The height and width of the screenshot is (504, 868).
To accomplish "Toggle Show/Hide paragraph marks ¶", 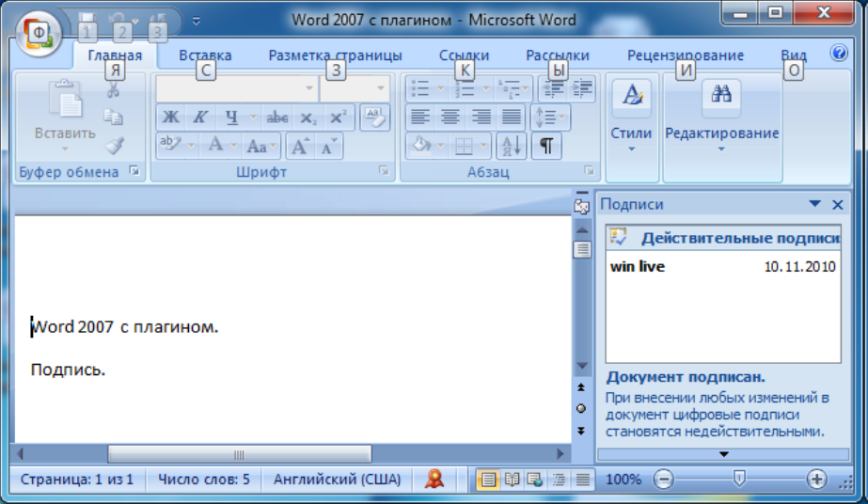I will 546,146.
